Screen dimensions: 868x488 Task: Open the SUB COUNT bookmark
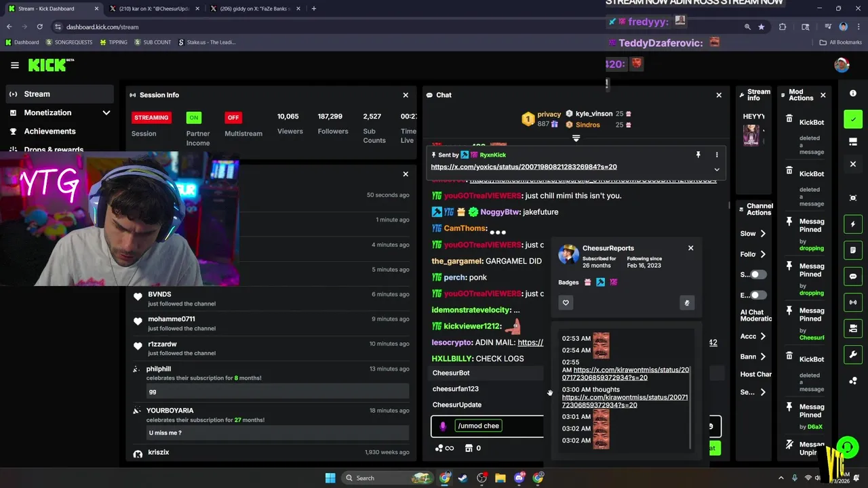pos(153,42)
